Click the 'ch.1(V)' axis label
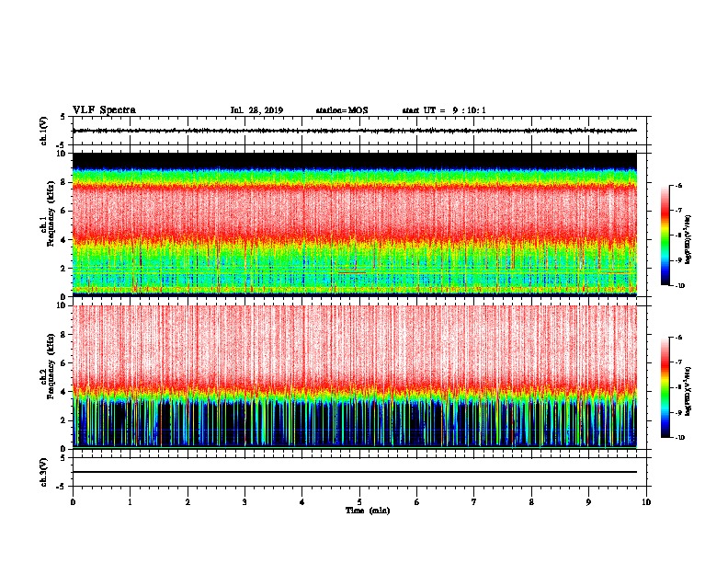The image size is (728, 563). [43, 131]
